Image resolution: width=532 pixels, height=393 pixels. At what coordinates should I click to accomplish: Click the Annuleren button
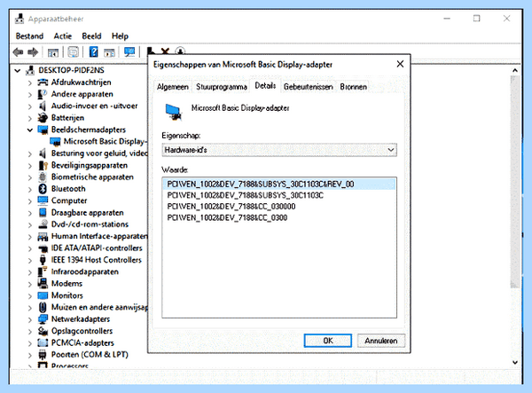(381, 341)
